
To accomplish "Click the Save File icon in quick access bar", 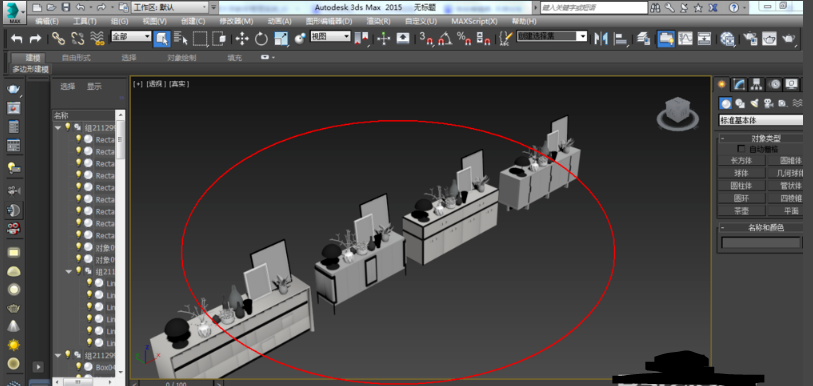I will (x=65, y=7).
